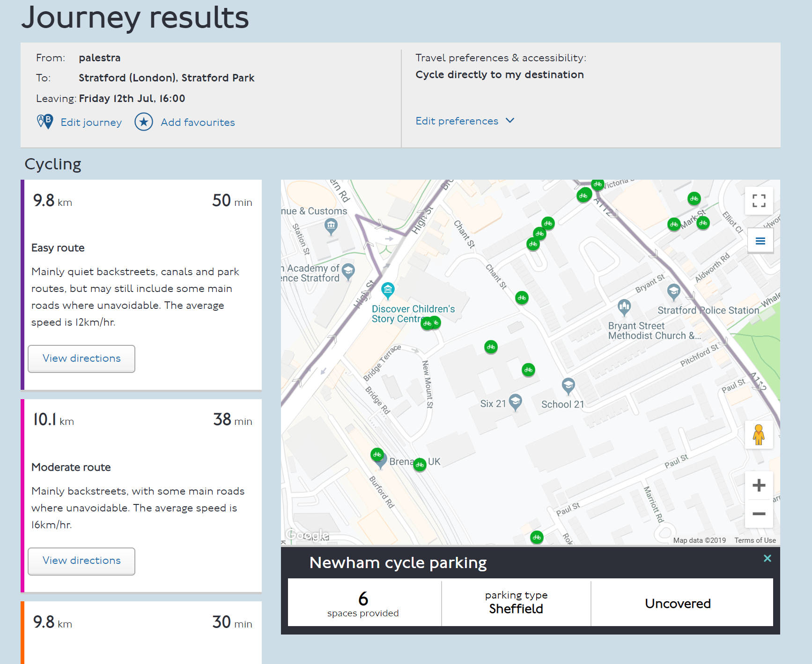Click the Add favourites link

point(198,122)
